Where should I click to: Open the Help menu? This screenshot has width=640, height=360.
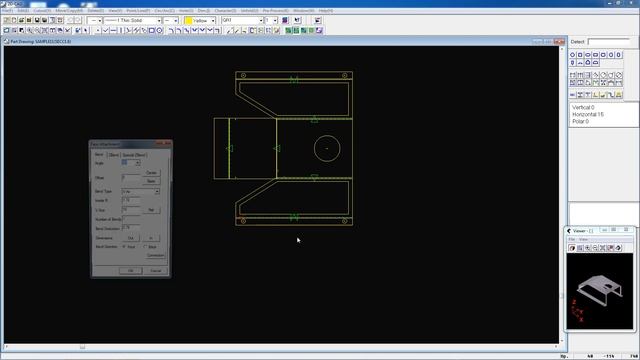coord(326,11)
